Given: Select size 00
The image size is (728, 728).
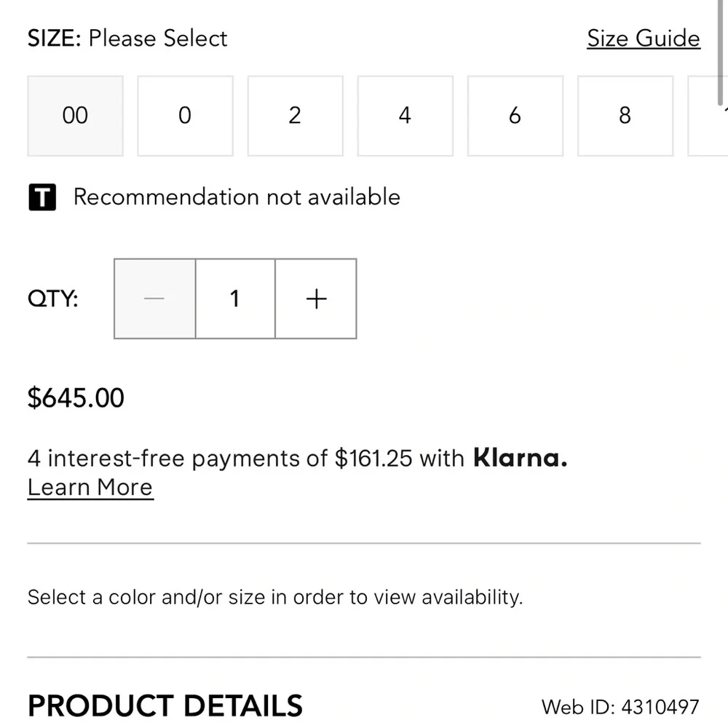Looking at the screenshot, I should click(75, 116).
